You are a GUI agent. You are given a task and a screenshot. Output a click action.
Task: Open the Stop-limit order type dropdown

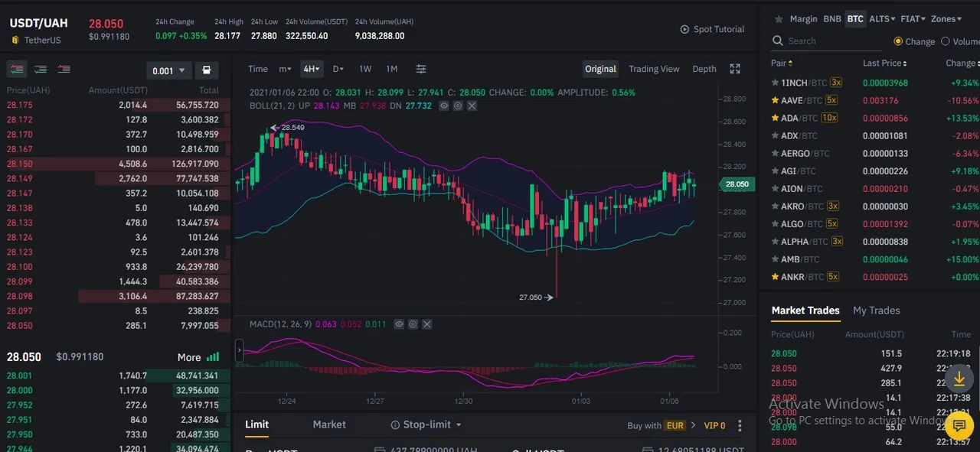point(426,424)
